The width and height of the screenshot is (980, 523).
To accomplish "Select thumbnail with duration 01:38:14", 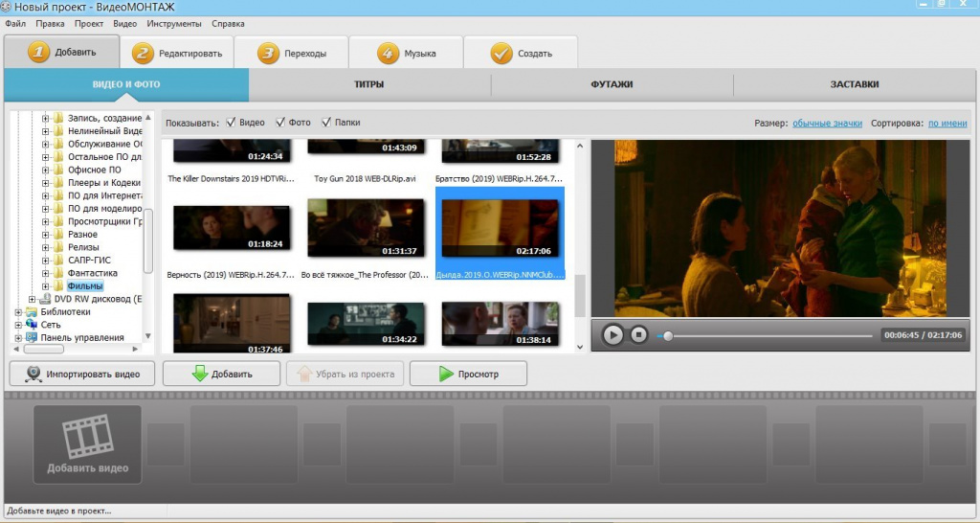I will tap(500, 324).
